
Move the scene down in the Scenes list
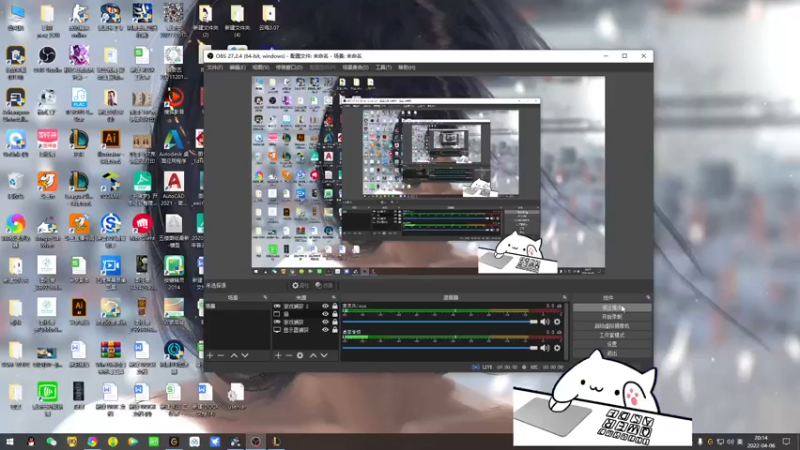point(245,355)
